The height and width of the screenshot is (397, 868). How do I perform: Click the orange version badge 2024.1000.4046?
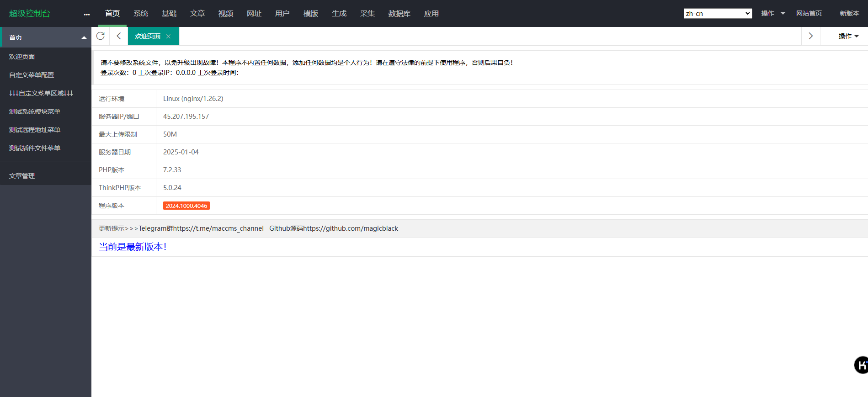click(186, 206)
